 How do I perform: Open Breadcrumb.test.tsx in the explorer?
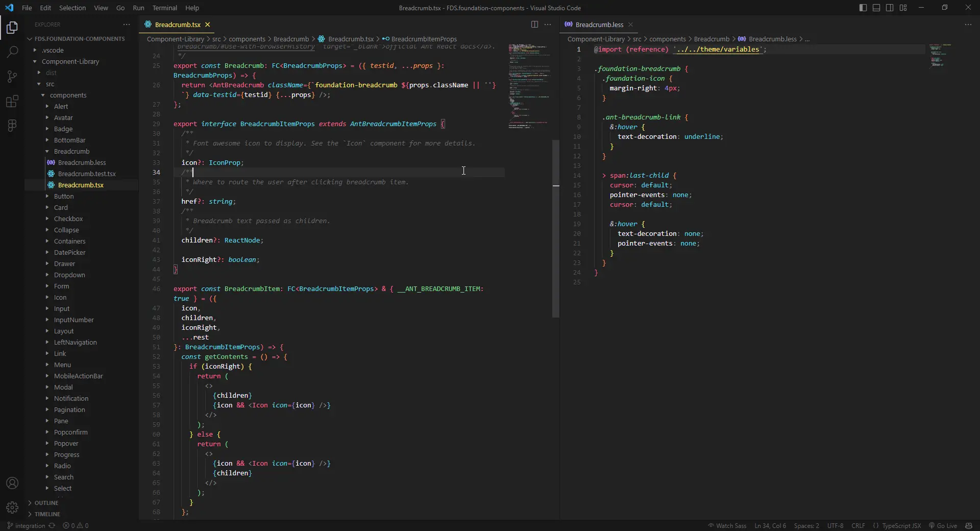click(x=86, y=174)
